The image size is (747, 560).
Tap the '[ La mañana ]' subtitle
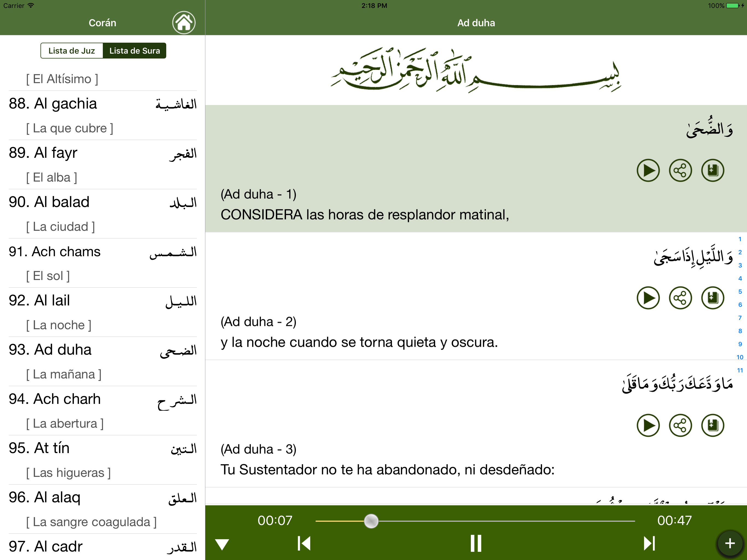point(64,375)
